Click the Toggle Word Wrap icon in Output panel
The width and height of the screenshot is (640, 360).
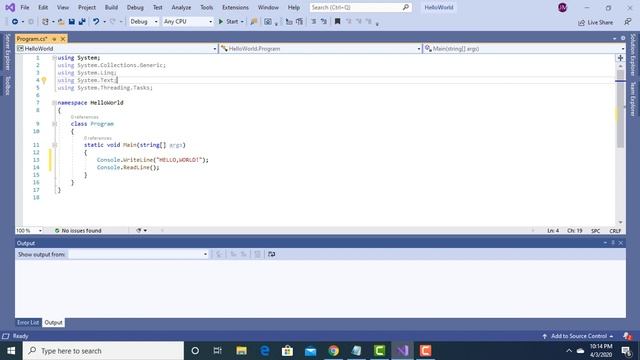pyautogui.click(x=271, y=254)
